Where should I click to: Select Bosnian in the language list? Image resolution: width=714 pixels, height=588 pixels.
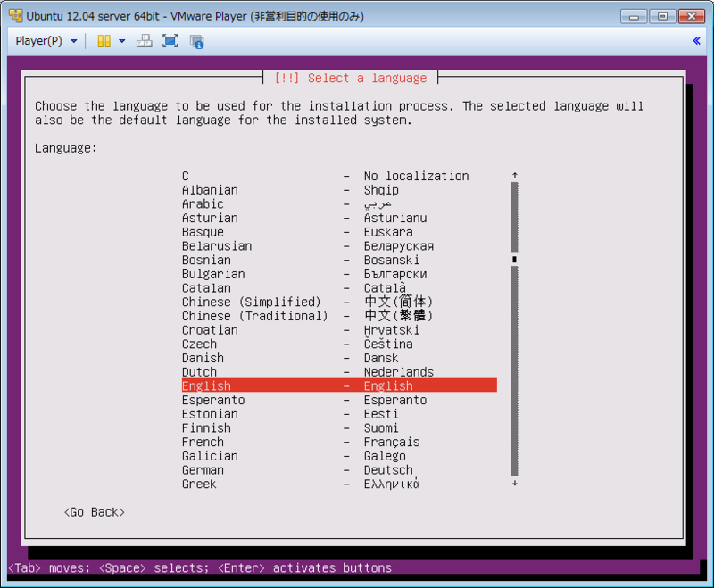point(339,261)
